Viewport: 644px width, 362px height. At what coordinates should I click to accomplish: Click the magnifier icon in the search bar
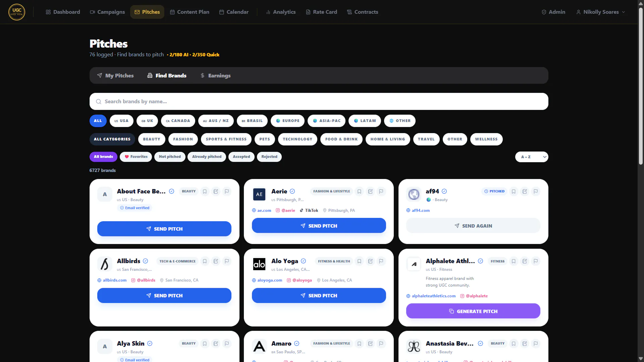(99, 102)
